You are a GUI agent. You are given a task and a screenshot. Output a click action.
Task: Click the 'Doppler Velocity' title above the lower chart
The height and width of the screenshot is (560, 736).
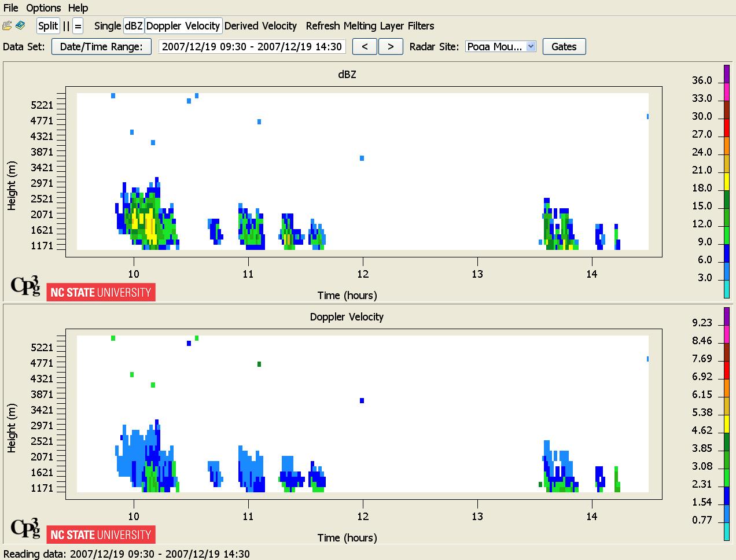click(x=347, y=317)
